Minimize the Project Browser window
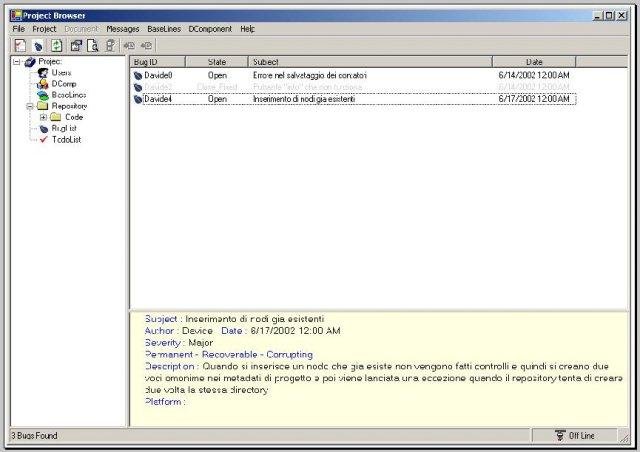 [x=598, y=16]
